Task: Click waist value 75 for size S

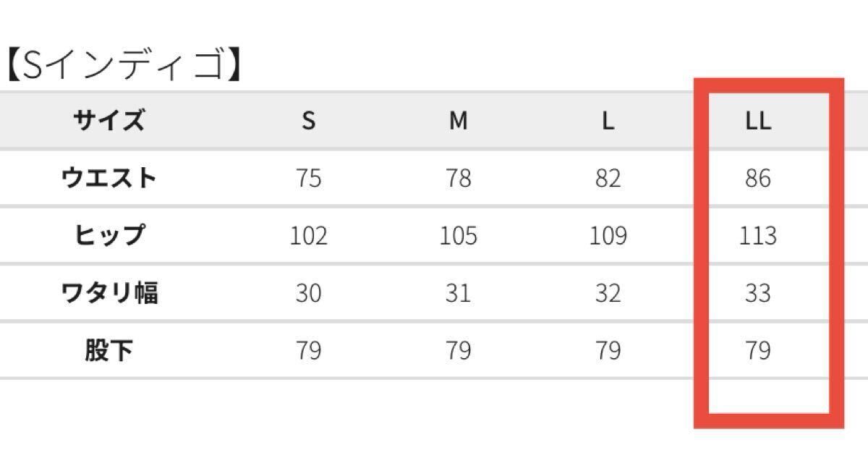Action: point(308,178)
